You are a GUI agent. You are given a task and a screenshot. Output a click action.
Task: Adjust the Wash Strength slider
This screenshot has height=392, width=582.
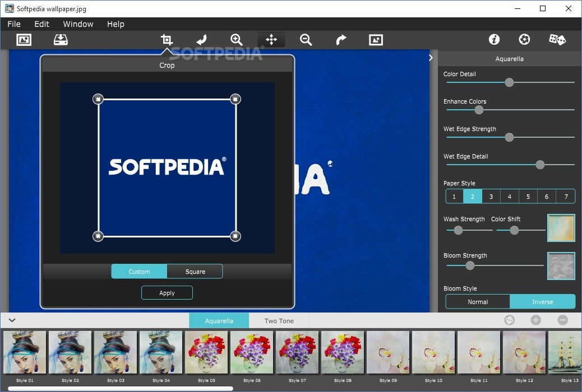(x=459, y=230)
